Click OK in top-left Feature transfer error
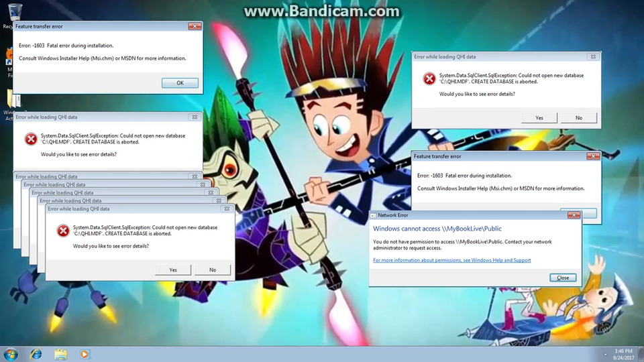Image resolution: width=644 pixels, height=362 pixels. [180, 83]
